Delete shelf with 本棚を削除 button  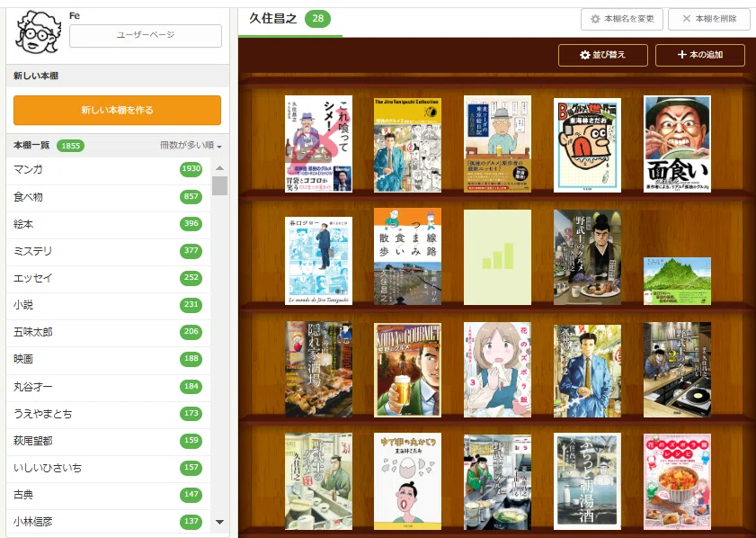point(709,19)
